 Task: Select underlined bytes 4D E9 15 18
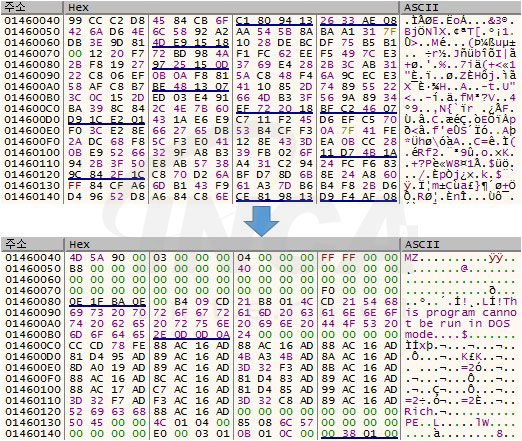point(190,43)
